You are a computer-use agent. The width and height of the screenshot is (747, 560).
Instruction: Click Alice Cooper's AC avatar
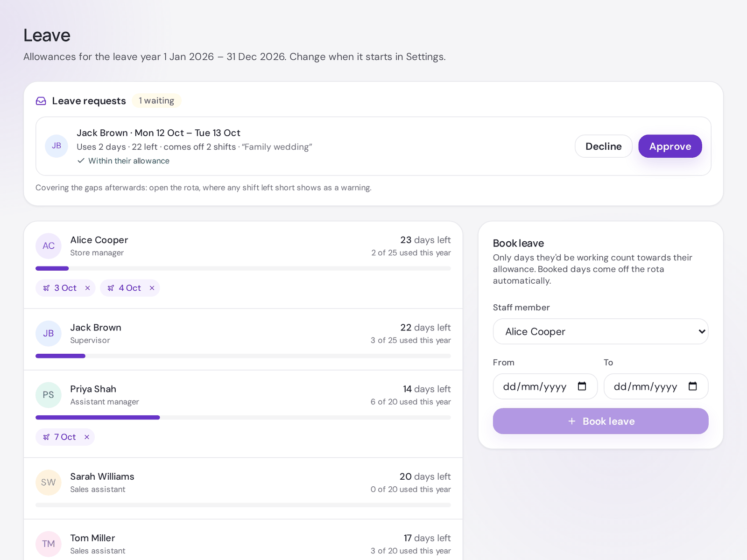[49, 246]
